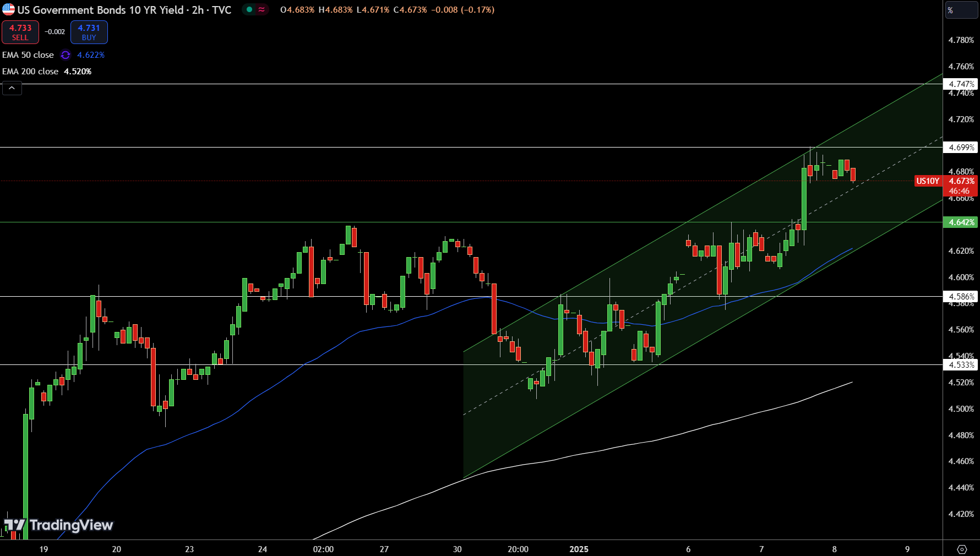Click the 4.500% price scale value
The height and width of the screenshot is (556, 980).
[x=961, y=409]
